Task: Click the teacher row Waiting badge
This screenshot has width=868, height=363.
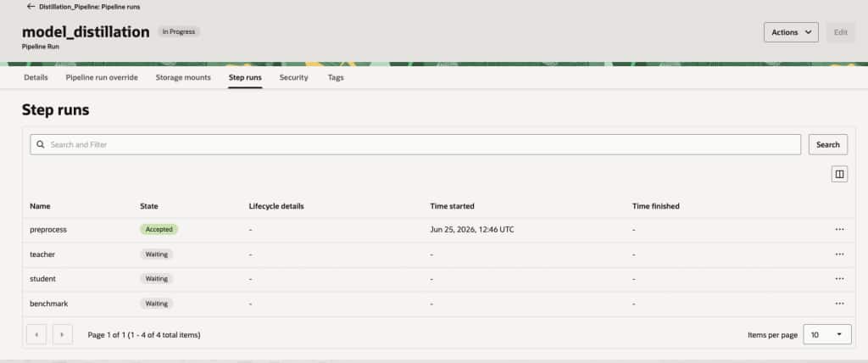Action: click(157, 254)
